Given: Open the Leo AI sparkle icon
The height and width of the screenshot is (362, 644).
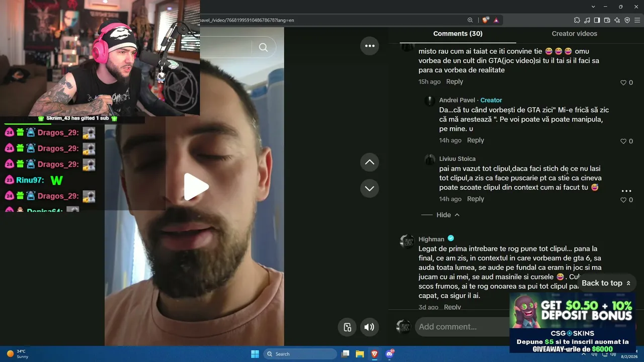Looking at the screenshot, I should coord(617,20).
